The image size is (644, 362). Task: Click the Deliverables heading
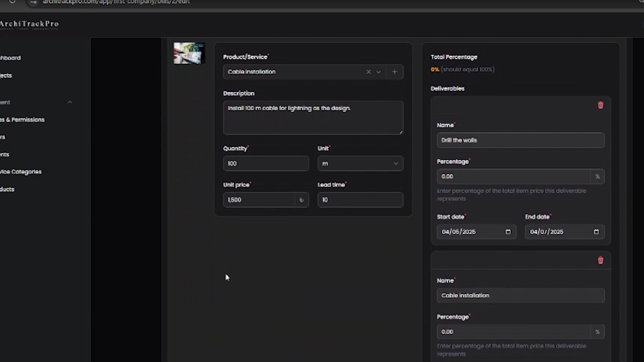447,88
